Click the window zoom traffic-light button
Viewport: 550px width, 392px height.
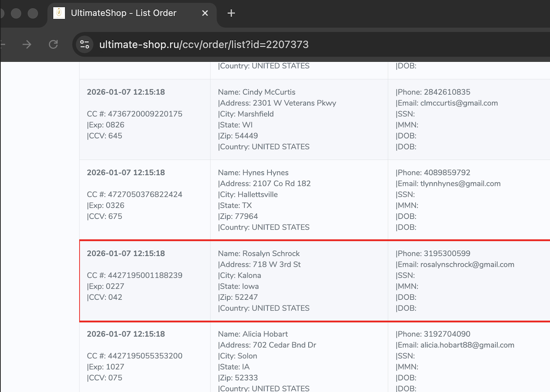pos(33,13)
